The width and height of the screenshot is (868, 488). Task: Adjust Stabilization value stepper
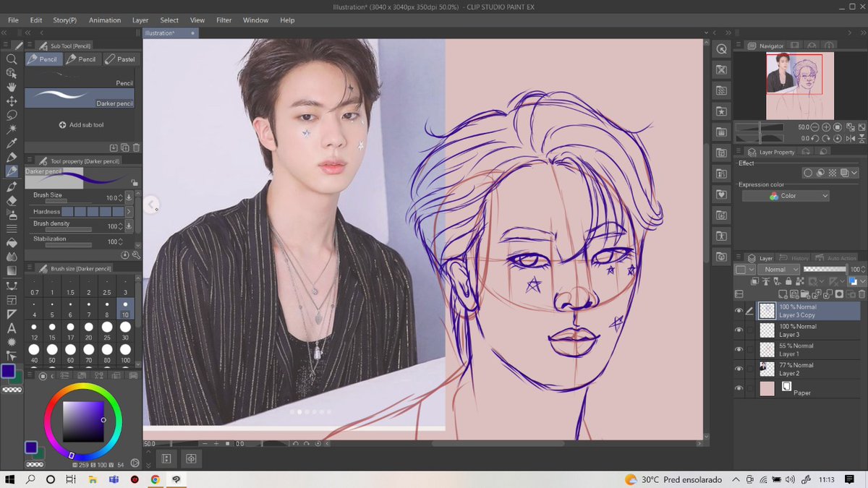[119, 241]
